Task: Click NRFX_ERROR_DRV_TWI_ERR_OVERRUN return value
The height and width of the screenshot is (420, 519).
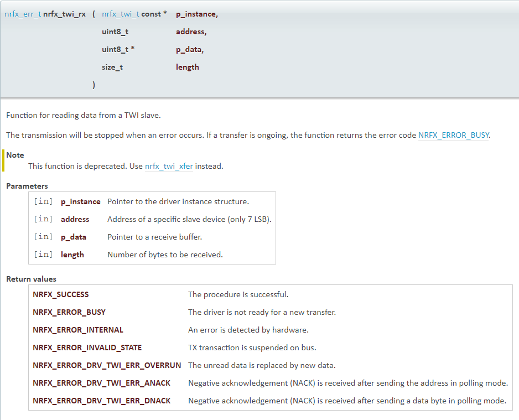Action: pos(107,365)
